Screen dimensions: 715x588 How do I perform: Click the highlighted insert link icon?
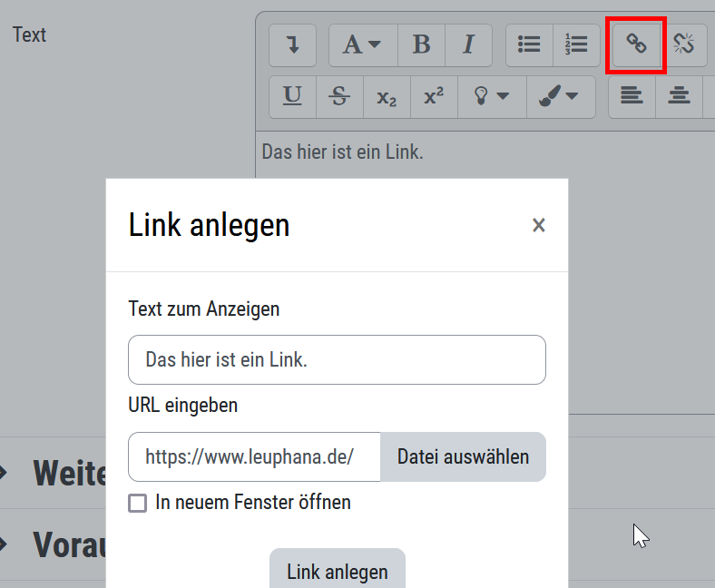click(636, 45)
